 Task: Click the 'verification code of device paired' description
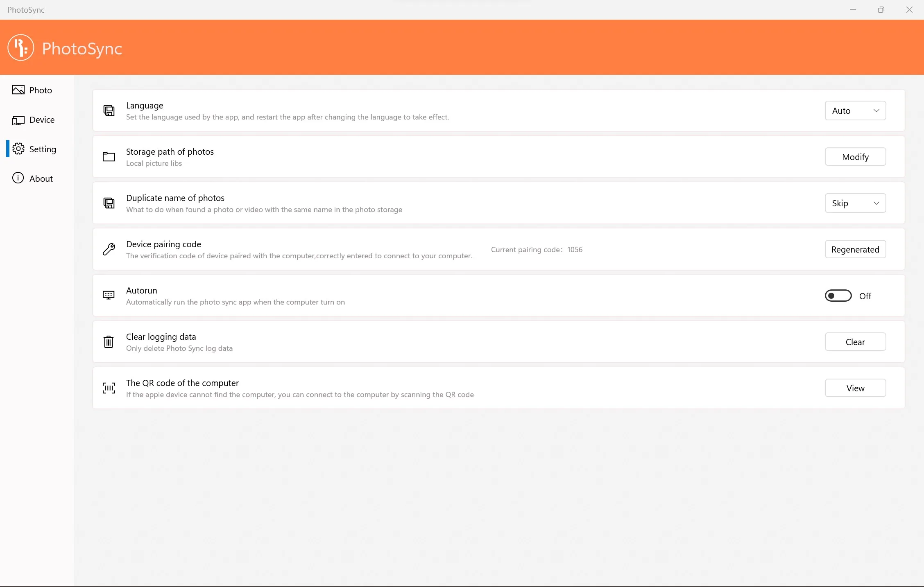click(299, 256)
